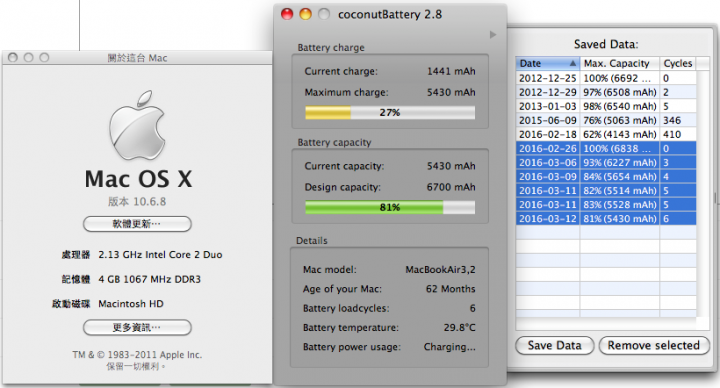Click the 27% battery charge bar
Screen dimensions: 720x388
pyautogui.click(x=390, y=112)
